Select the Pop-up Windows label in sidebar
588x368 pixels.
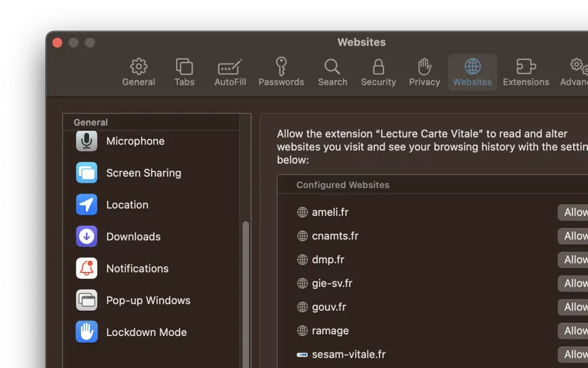[x=148, y=301]
